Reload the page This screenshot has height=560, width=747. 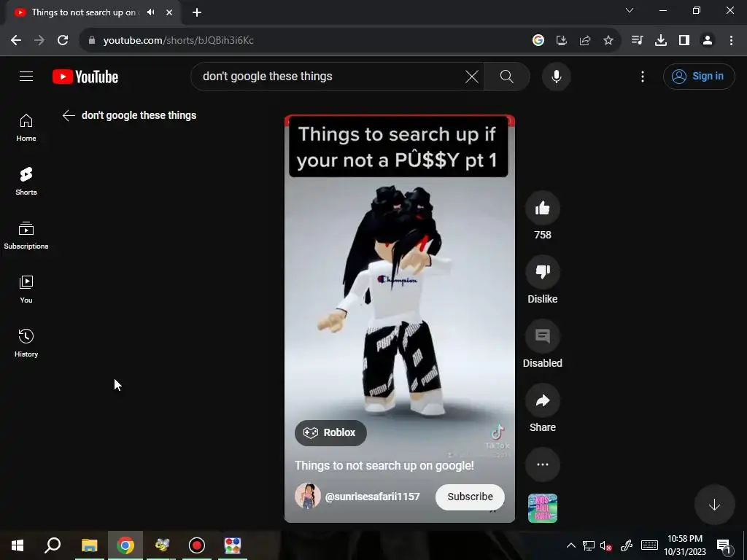(63, 41)
